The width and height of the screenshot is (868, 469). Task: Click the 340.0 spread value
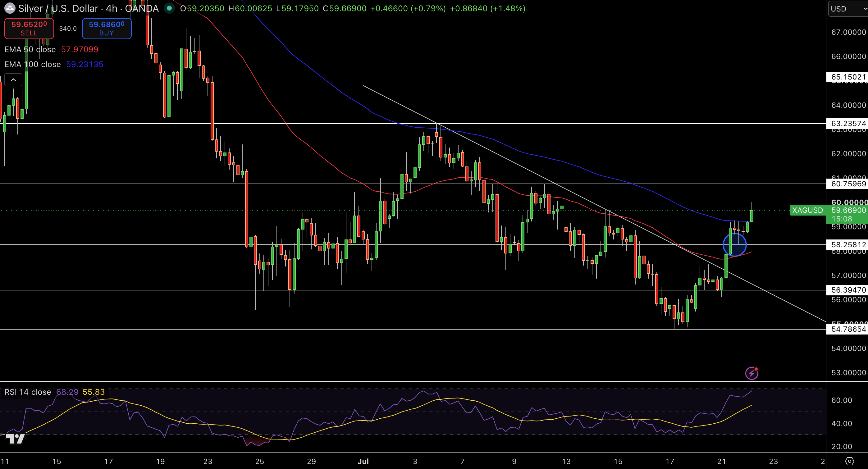(68, 29)
